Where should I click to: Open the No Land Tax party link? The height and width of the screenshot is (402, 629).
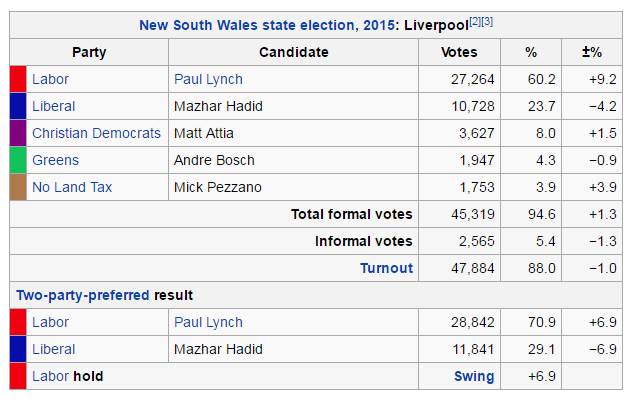pyautogui.click(x=72, y=187)
